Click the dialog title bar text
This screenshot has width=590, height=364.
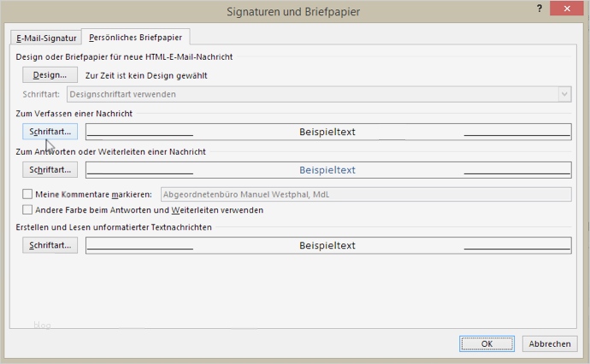pos(293,11)
